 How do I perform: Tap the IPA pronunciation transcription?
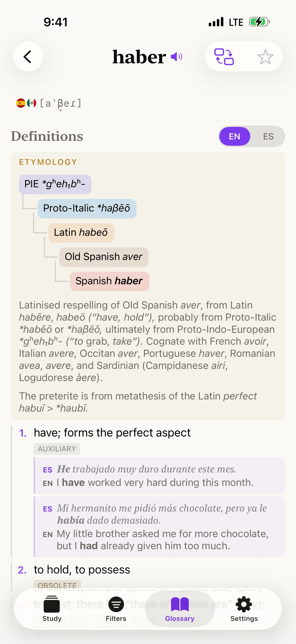point(61,103)
